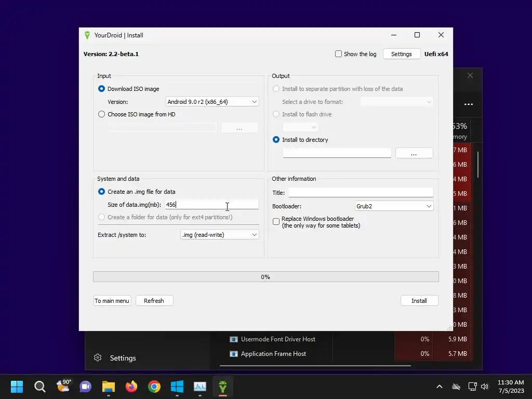Launch Google Chrome from taskbar
The width and height of the screenshot is (532, 399).
click(x=154, y=387)
